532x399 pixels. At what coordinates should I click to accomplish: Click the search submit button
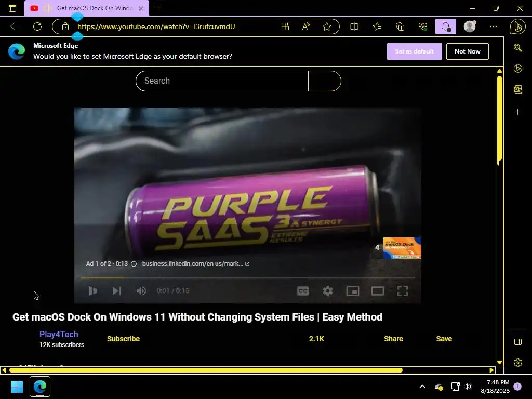click(x=325, y=81)
